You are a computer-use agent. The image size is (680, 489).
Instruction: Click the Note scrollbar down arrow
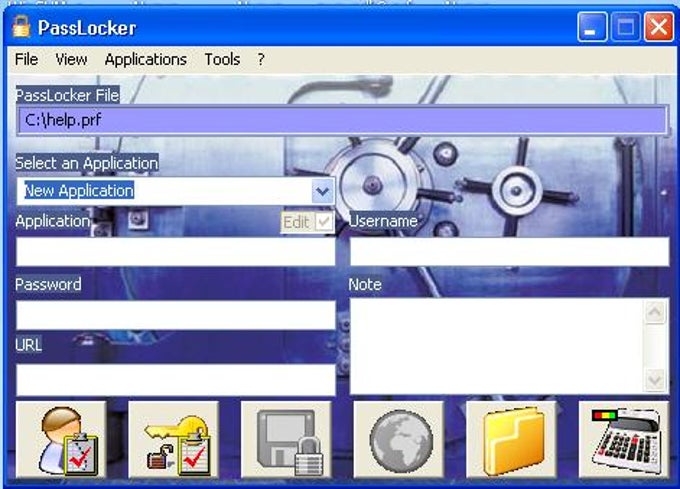point(655,380)
